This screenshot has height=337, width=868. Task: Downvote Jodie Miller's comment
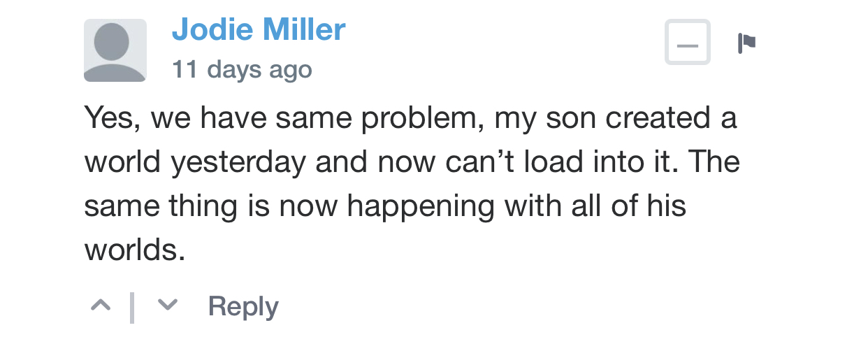pyautogui.click(x=166, y=306)
